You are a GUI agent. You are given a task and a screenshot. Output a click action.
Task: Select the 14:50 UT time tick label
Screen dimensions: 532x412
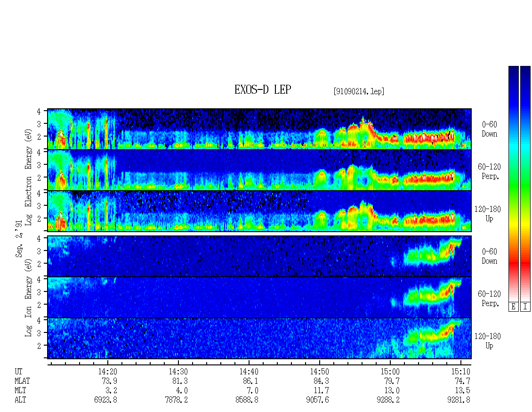point(319,372)
